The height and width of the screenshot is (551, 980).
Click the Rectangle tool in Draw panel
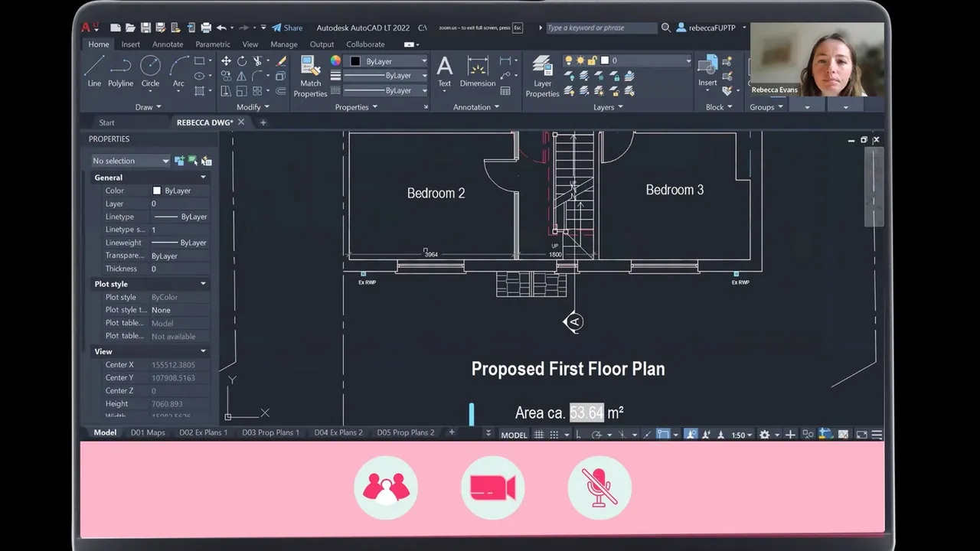click(x=200, y=61)
